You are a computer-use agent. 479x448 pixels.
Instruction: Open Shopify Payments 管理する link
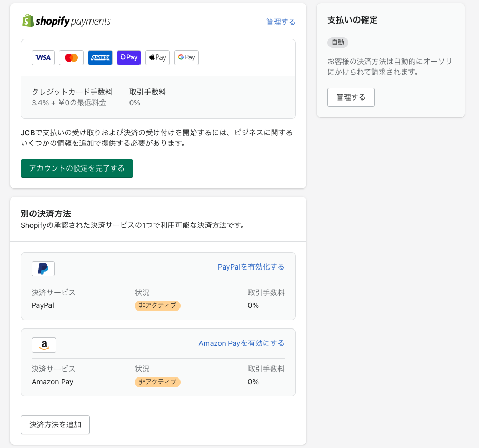[x=281, y=22]
